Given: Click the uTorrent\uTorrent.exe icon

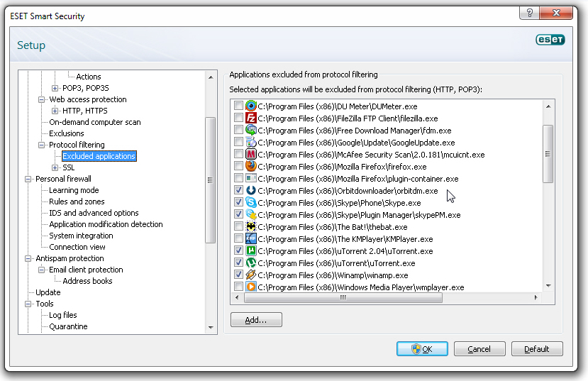Looking at the screenshot, I should [251, 263].
